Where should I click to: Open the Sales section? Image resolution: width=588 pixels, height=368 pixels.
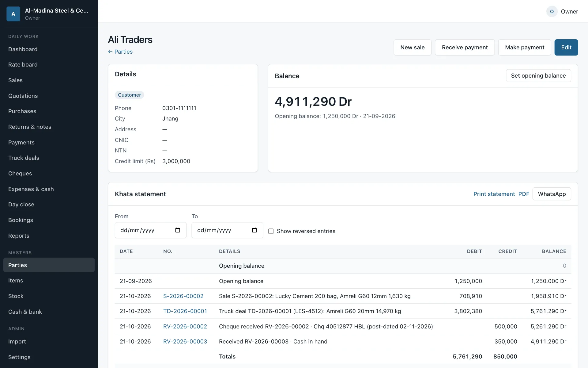point(49,80)
